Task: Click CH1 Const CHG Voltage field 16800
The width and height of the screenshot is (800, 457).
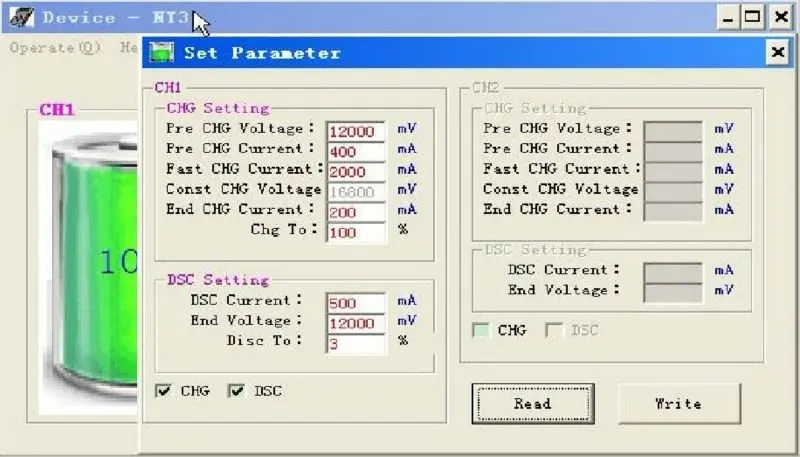Action: [356, 192]
